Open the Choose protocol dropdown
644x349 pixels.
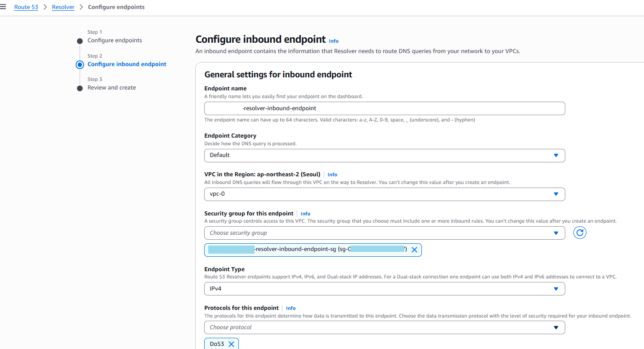384,327
